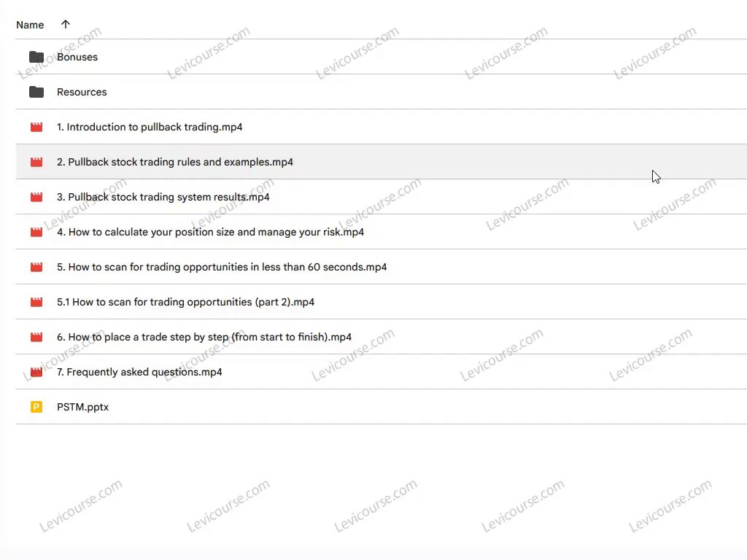
Task: Open 1. Introduction to pullback trading.mp4
Action: (150, 127)
